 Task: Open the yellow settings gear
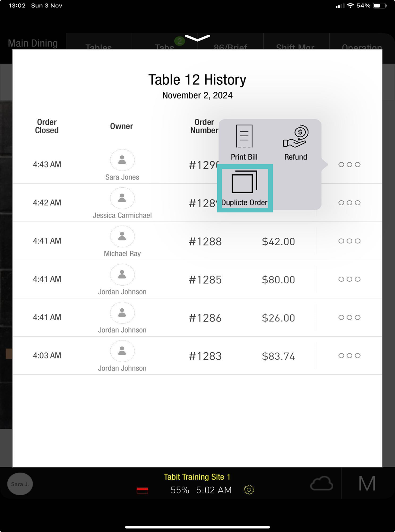point(249,490)
